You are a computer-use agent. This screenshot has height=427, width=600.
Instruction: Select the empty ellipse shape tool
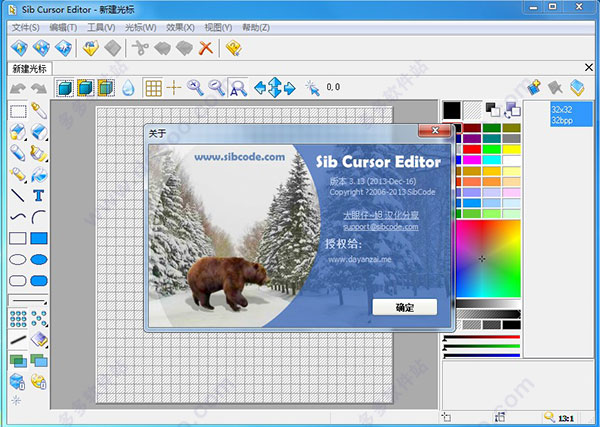click(18, 259)
